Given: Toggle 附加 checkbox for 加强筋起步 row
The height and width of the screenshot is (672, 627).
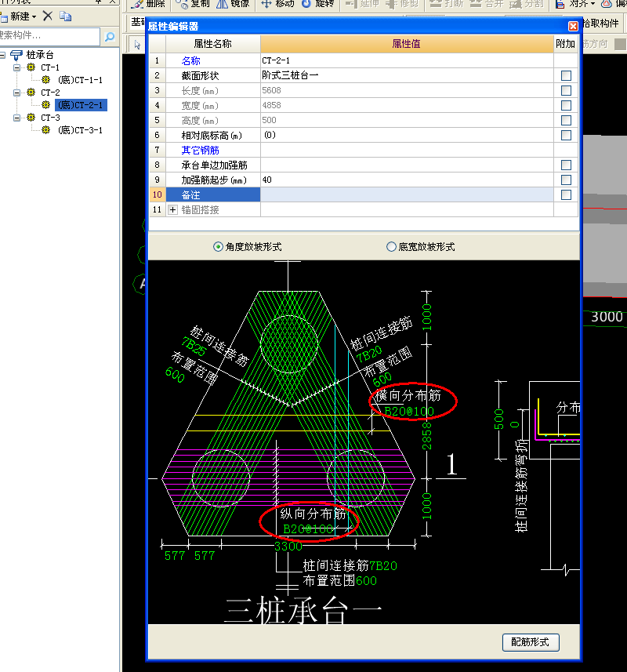Looking at the screenshot, I should 566,180.
